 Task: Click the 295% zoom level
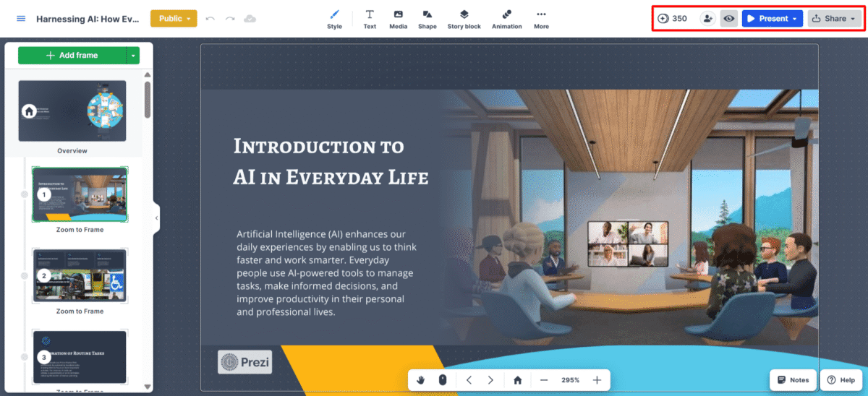570,380
